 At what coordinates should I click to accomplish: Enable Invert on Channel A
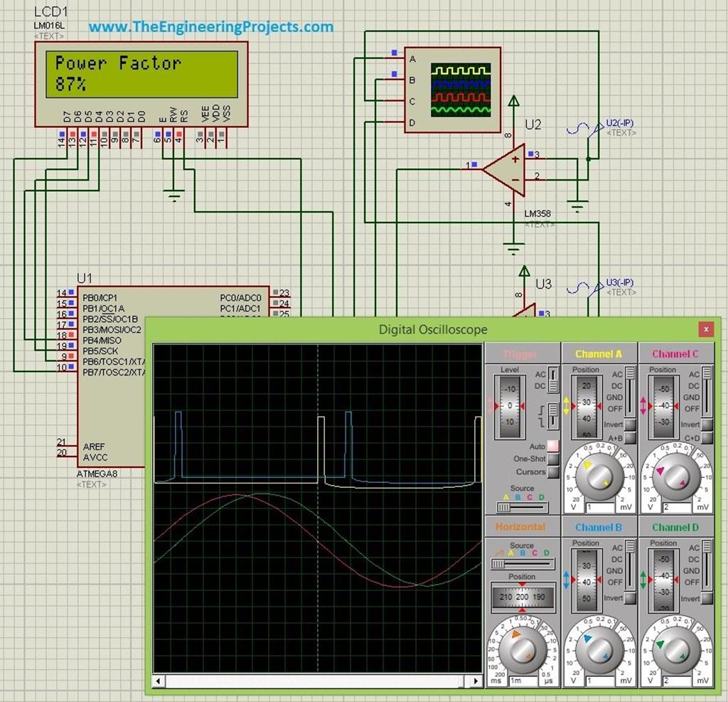click(x=630, y=425)
